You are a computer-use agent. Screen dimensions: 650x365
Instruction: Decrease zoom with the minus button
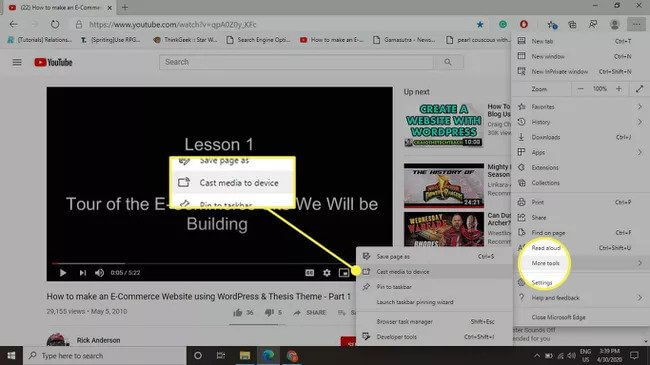pos(580,89)
